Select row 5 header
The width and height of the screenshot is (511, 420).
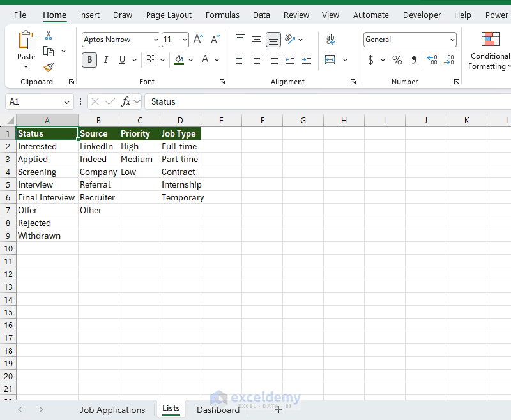tap(8, 185)
